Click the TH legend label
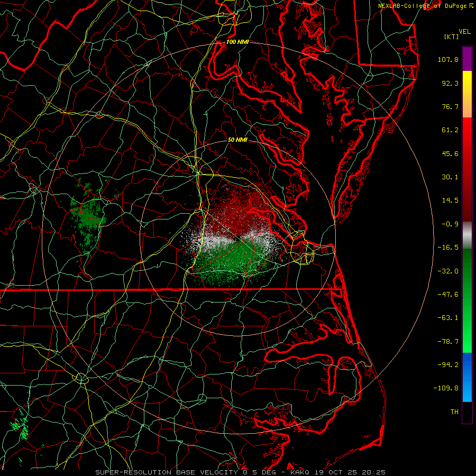 (x=454, y=412)
